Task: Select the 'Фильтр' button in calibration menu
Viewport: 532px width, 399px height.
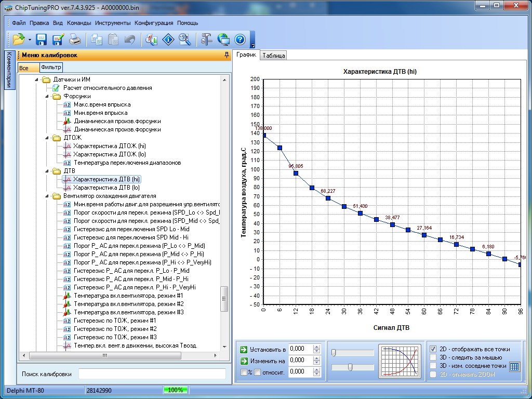Action: [x=51, y=67]
